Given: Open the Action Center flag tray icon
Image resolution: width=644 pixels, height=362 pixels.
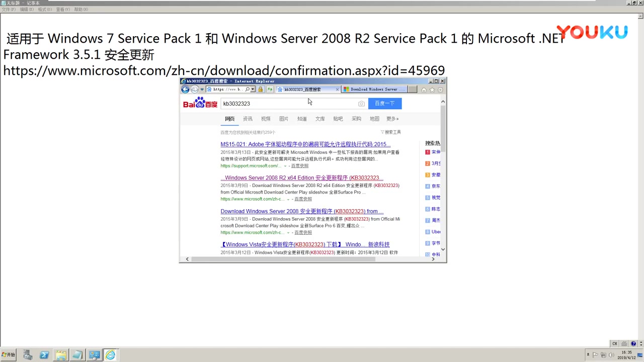Looking at the screenshot, I should tap(595, 355).
